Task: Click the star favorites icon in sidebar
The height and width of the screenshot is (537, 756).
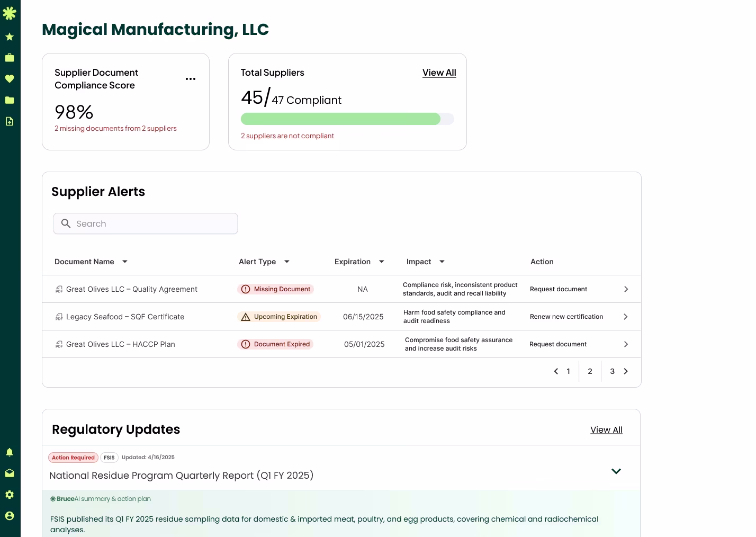Action: click(10, 37)
